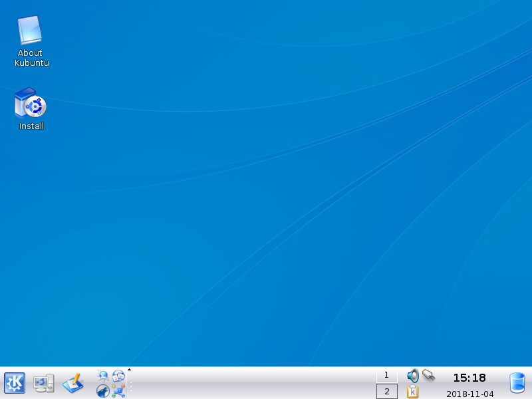Launch the blue figure quick launcher icon
Image resolution: width=532 pixels, height=399 pixels.
tap(103, 376)
